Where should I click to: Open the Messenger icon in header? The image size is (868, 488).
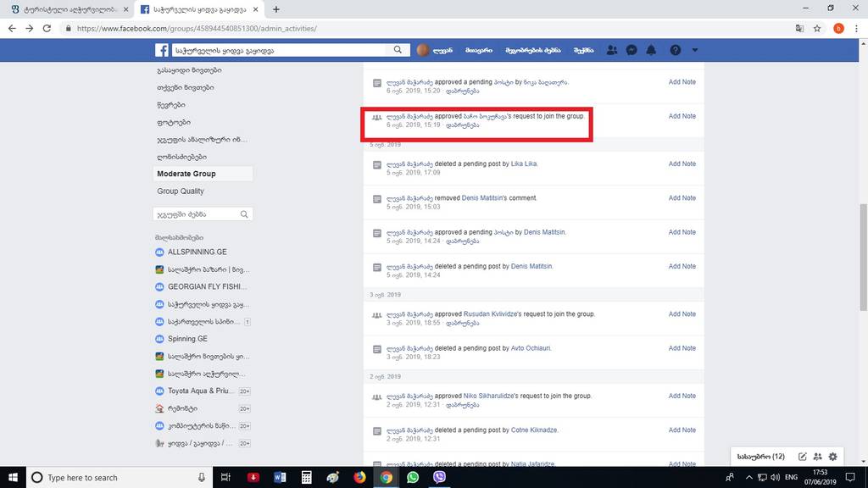pyautogui.click(x=631, y=50)
